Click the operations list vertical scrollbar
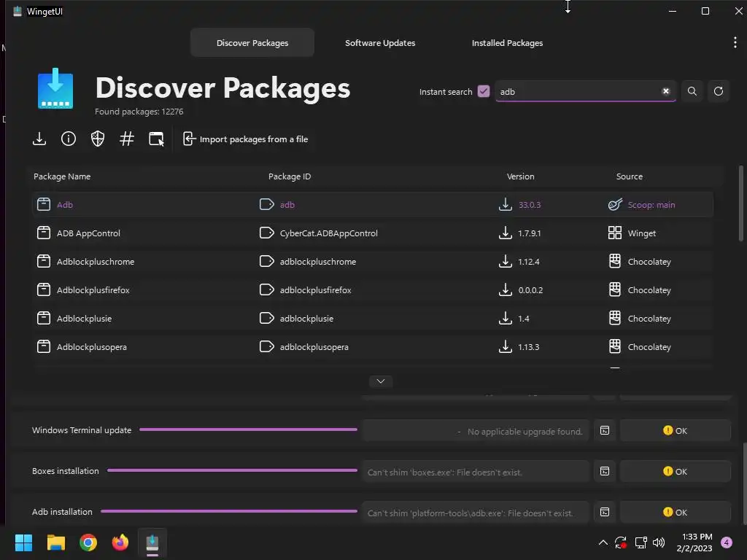 coord(744,483)
